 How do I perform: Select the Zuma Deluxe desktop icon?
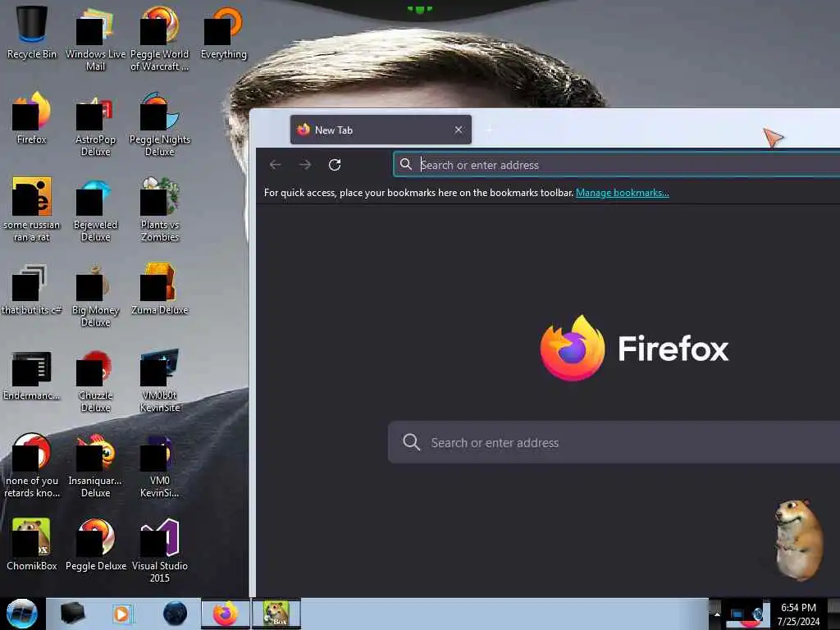(160, 290)
